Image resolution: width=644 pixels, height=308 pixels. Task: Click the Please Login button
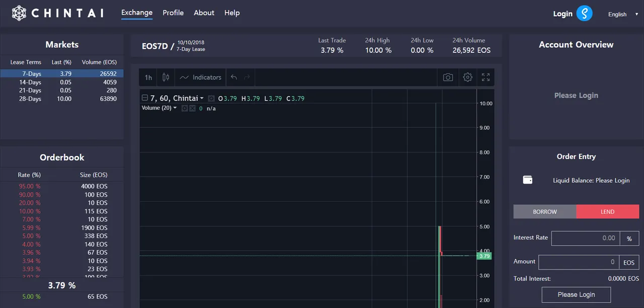click(576, 294)
